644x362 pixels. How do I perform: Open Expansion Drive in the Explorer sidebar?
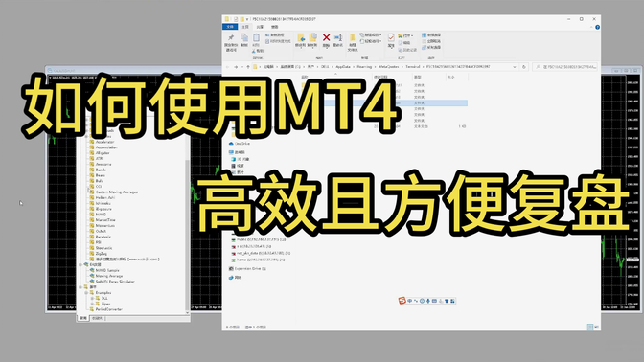tap(247, 268)
